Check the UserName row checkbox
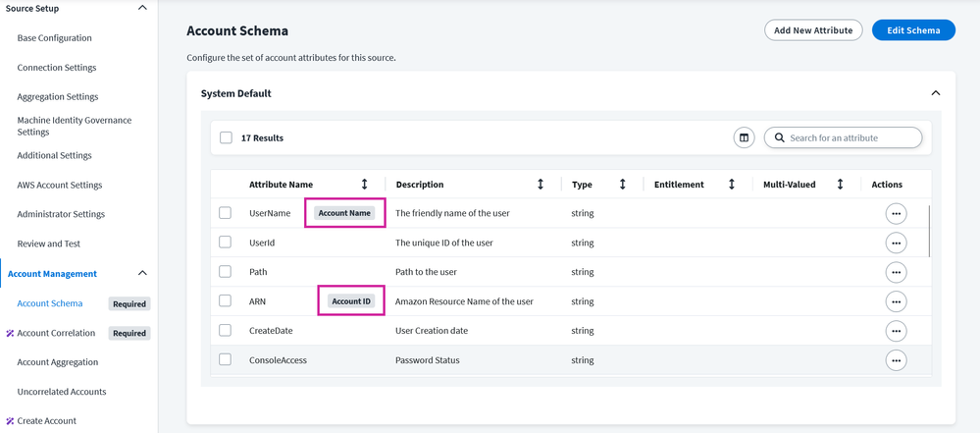Image resolution: width=980 pixels, height=433 pixels. point(225,213)
